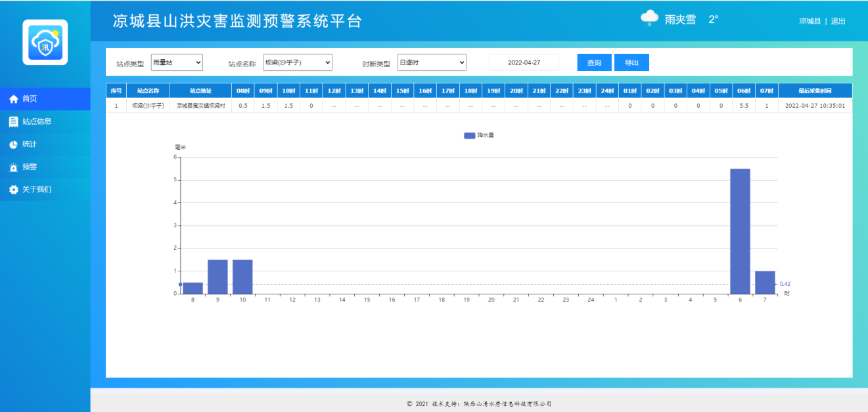
Task: Click the flood platform logo icon
Action: pyautogui.click(x=45, y=42)
